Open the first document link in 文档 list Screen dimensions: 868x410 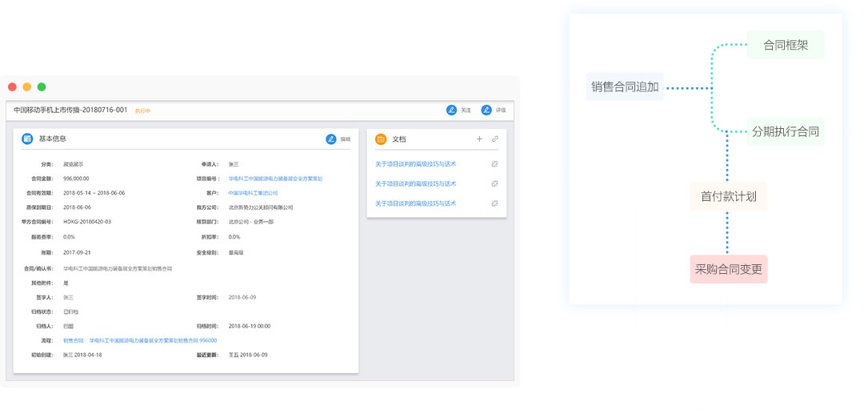(415, 164)
